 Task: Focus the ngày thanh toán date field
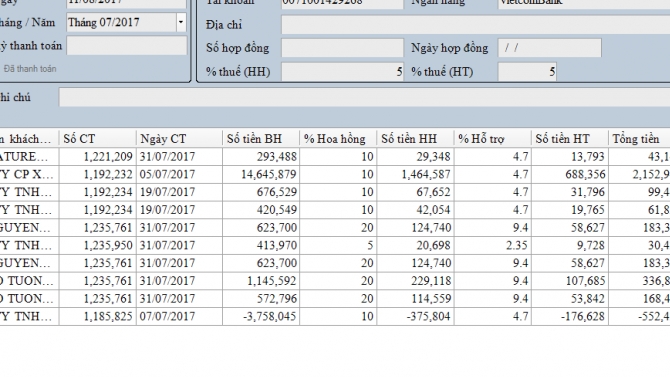click(x=126, y=46)
